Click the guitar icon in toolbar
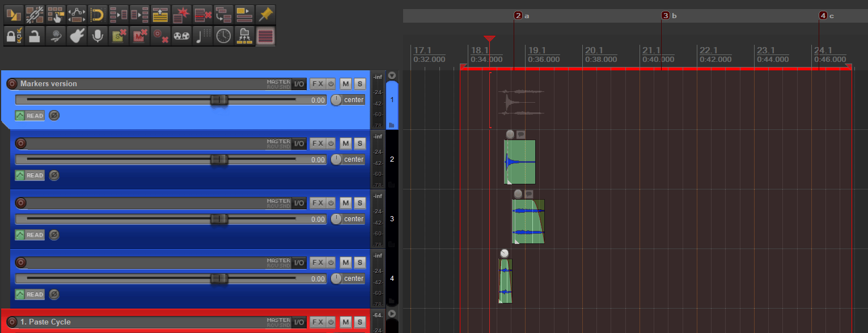The image size is (868, 333). click(77, 36)
